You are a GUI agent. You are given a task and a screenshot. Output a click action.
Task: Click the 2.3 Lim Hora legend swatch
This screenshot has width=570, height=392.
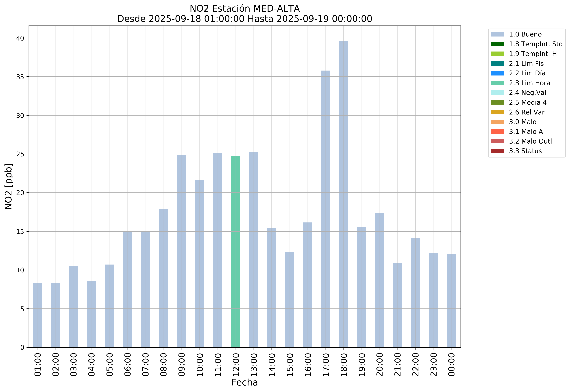click(497, 83)
